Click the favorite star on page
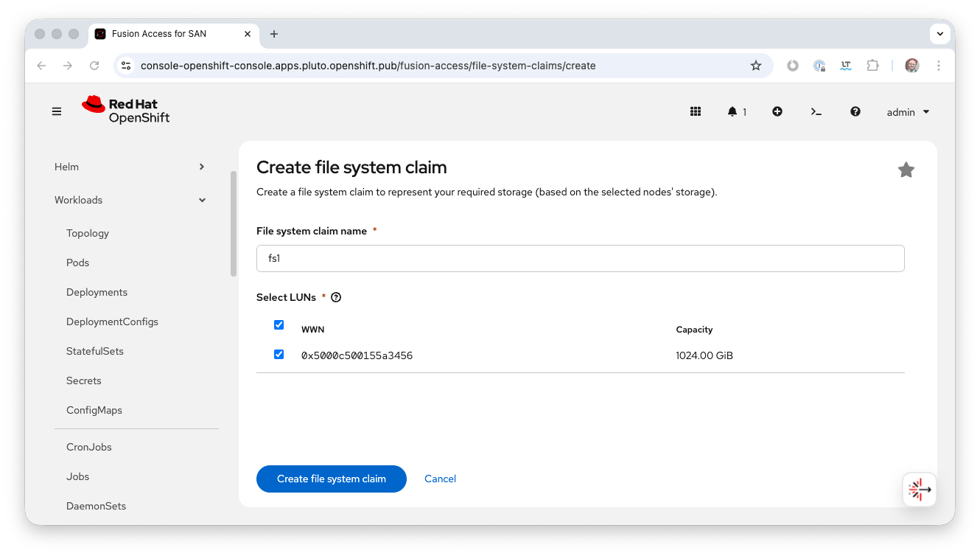 pyautogui.click(x=906, y=170)
